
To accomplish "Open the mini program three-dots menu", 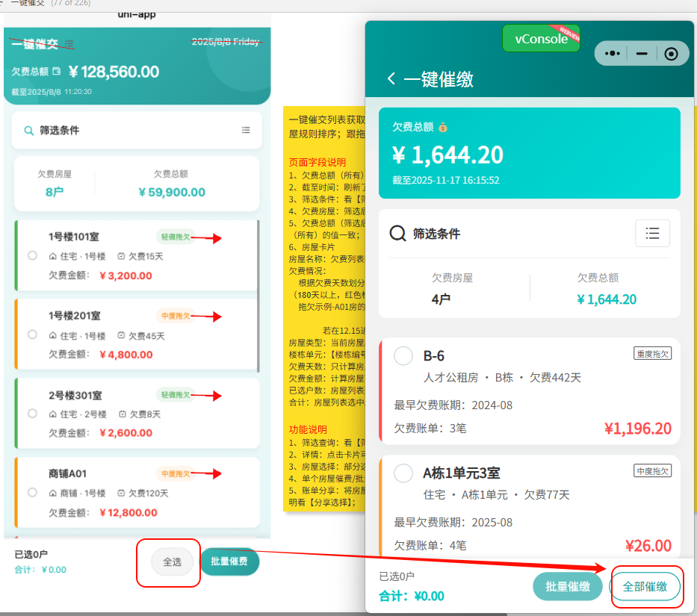I will coord(613,54).
